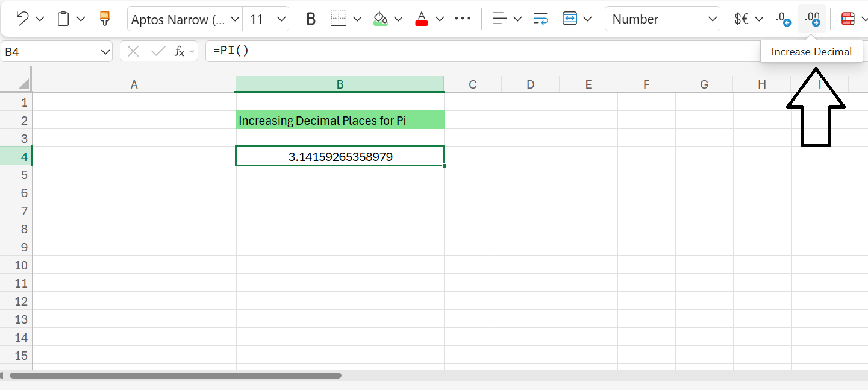Screen dimensions: 868x390
Task: Enable text wrapping with Wrap Text icon
Action: [540, 19]
